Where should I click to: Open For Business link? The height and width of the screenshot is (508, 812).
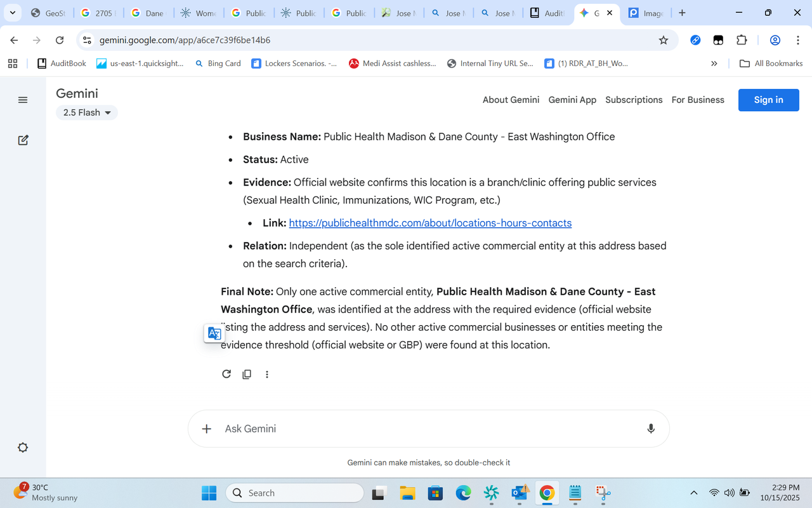coord(698,100)
